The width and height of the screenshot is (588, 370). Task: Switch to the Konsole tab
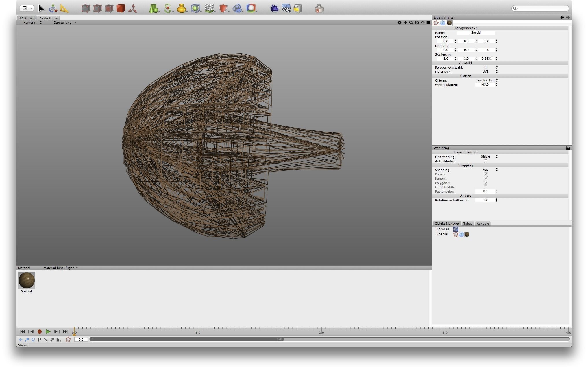pyautogui.click(x=482, y=224)
